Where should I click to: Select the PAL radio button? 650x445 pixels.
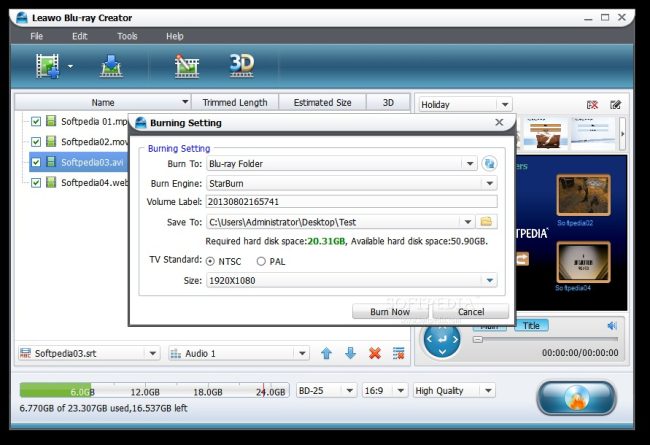[x=261, y=261]
